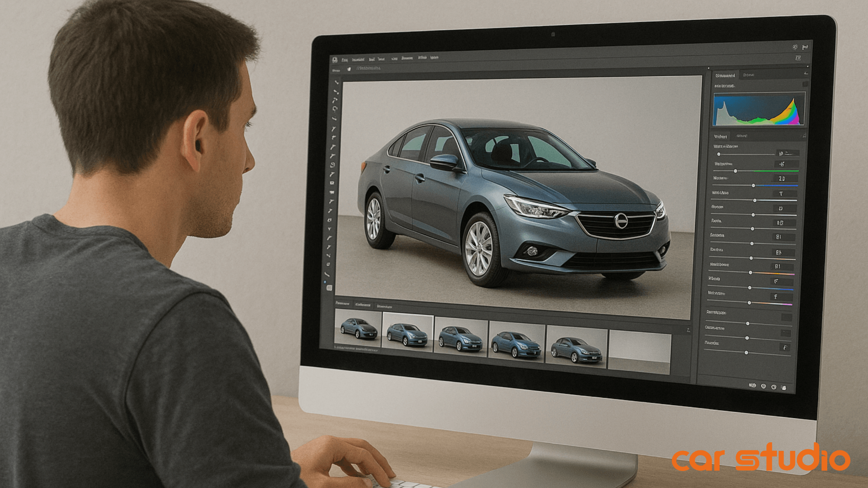Click the slider handle under the 2.0 value
This screenshot has width=868, height=488.
[753, 186]
